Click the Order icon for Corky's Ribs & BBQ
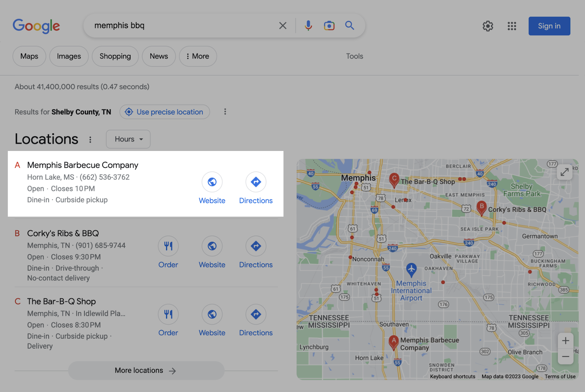Screen dimensions: 585x392 [168, 246]
